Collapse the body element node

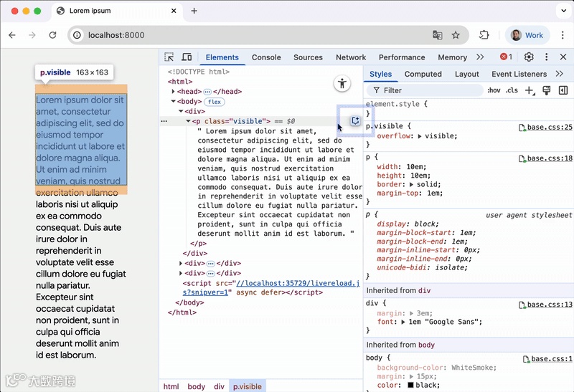click(x=173, y=102)
